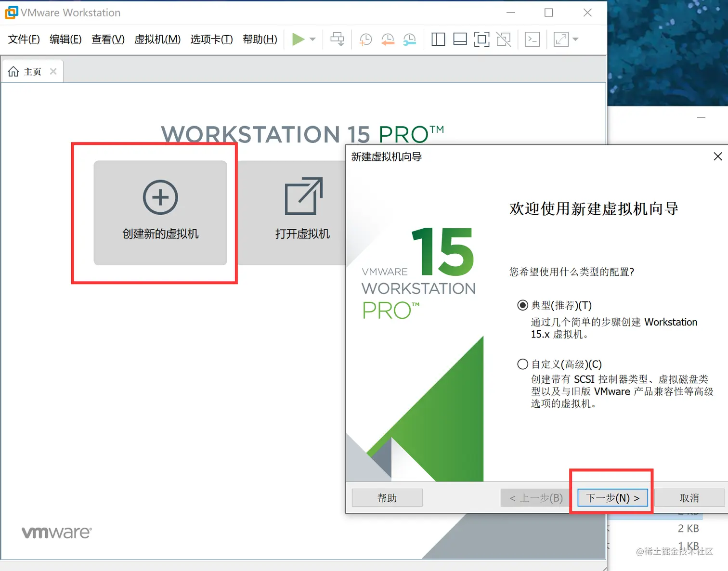Image resolution: width=728 pixels, height=571 pixels.
Task: Select the 自定义(高级)(C) radio option
Action: click(x=522, y=364)
